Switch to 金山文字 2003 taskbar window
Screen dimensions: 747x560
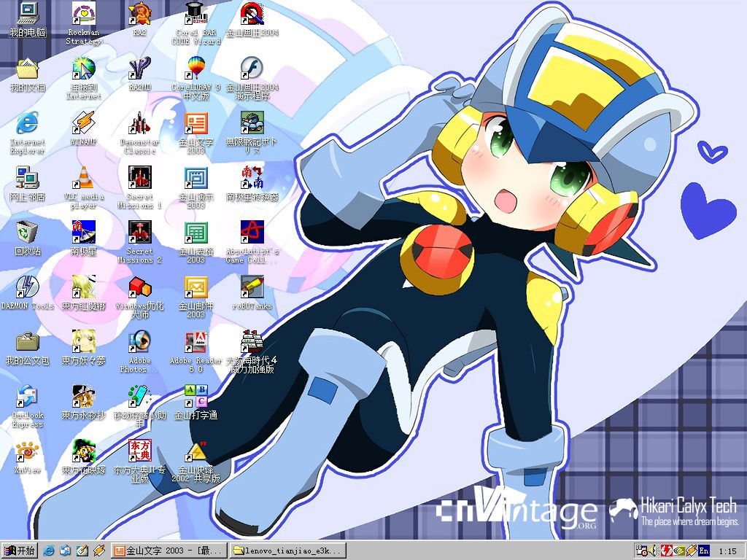169,551
